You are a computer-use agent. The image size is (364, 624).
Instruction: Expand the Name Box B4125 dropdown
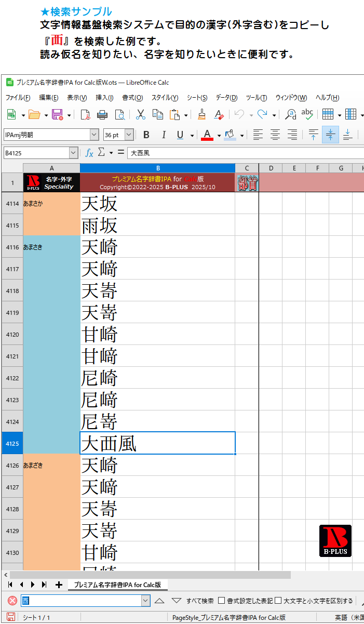point(73,153)
